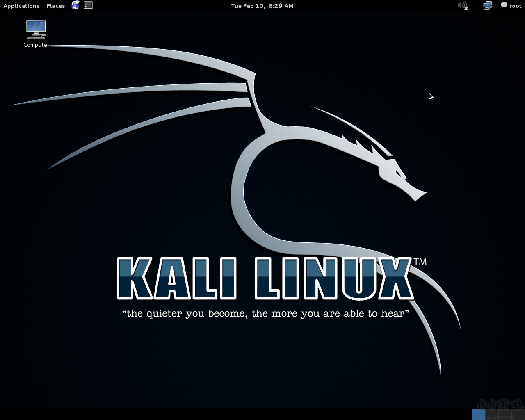Open the Applications menu
This screenshot has width=525, height=420.
tap(21, 5)
